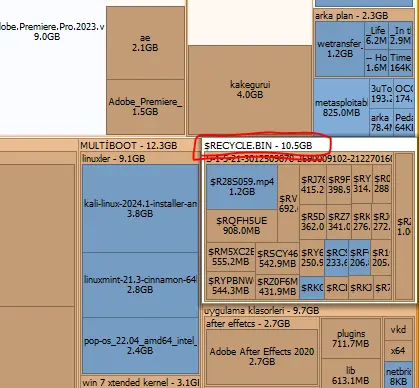The image size is (419, 388).
Task: Select the $RK 276 block
Action: point(362,222)
